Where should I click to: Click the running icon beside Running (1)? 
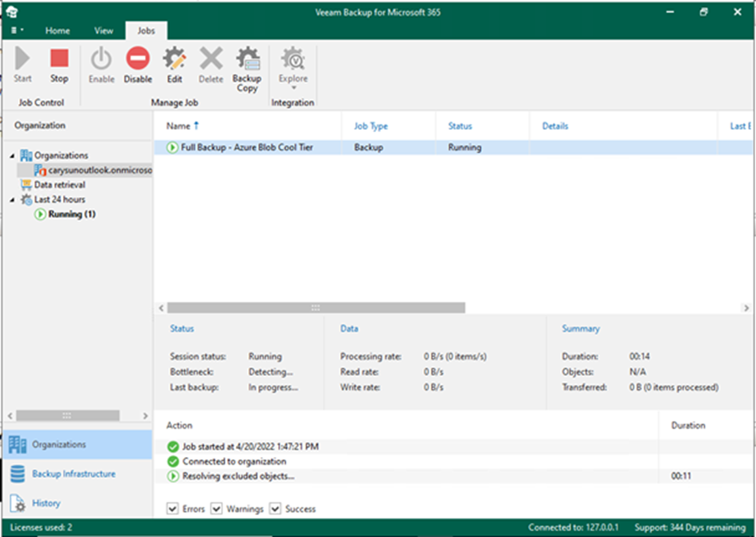click(40, 214)
